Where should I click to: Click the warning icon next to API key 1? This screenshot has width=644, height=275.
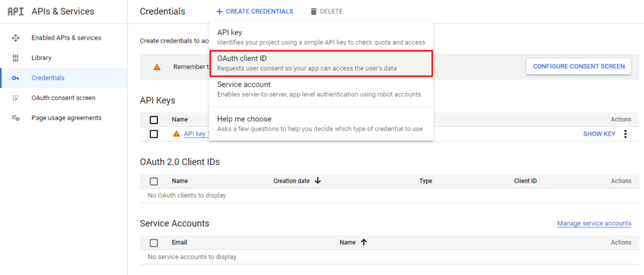click(177, 134)
